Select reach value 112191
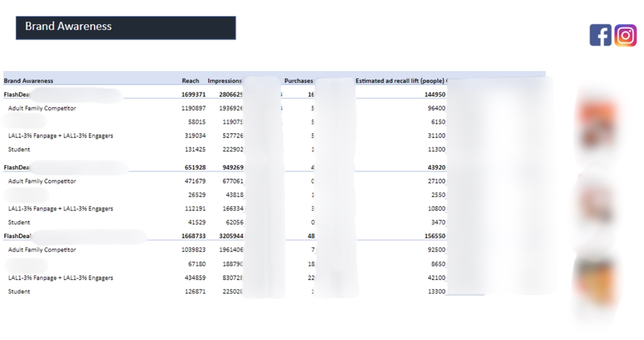Image resolution: width=644 pixels, height=340 pixels. [x=195, y=209]
